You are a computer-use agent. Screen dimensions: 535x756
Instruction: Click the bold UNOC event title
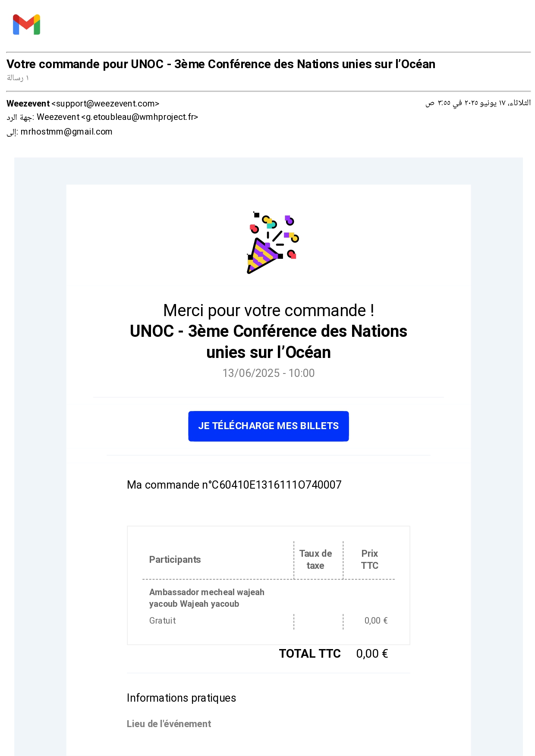pos(268,342)
